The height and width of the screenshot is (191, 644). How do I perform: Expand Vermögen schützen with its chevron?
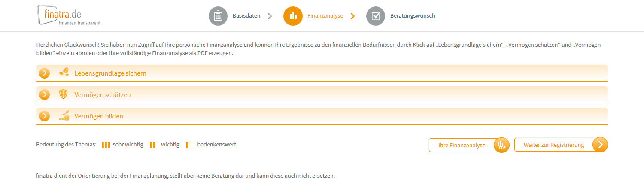pos(45,94)
